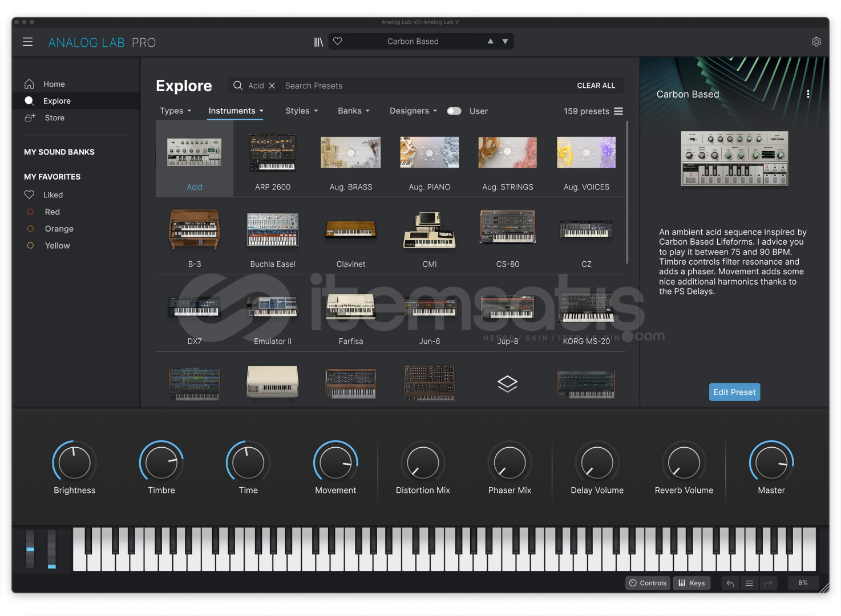Select the Aug. BRASS instrument
This screenshot has height=616, width=841.
pyautogui.click(x=351, y=160)
